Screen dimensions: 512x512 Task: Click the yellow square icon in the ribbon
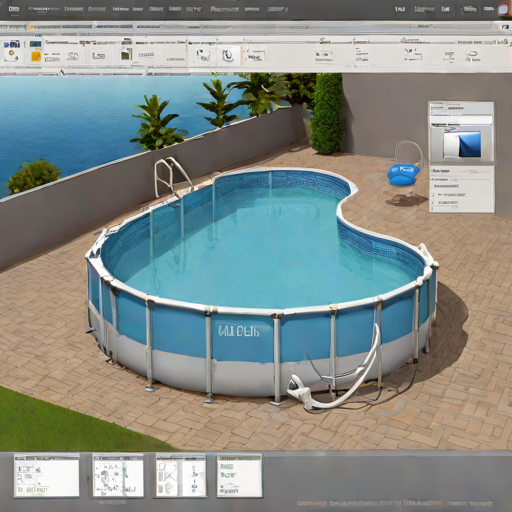tap(36, 56)
